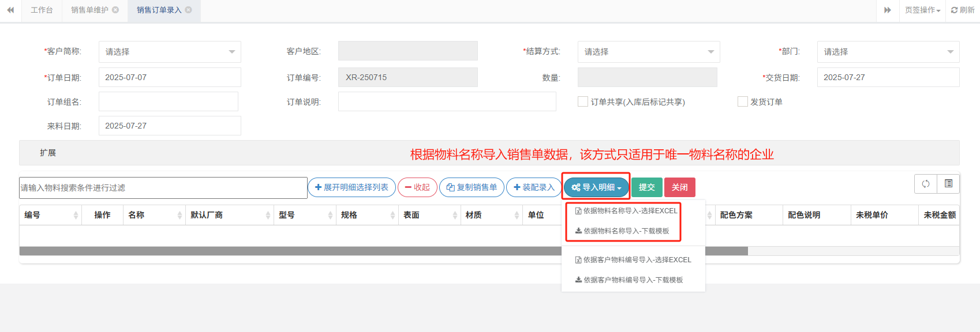Sort by the 编号 column sort arrows
The image size is (980, 332).
76,215
